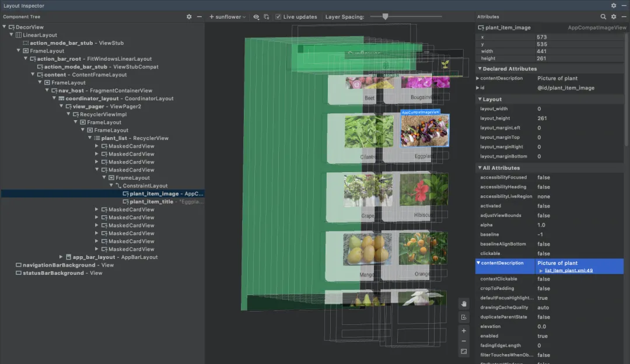Minimize the Component Tree panel
630x364 pixels.
[x=199, y=17]
